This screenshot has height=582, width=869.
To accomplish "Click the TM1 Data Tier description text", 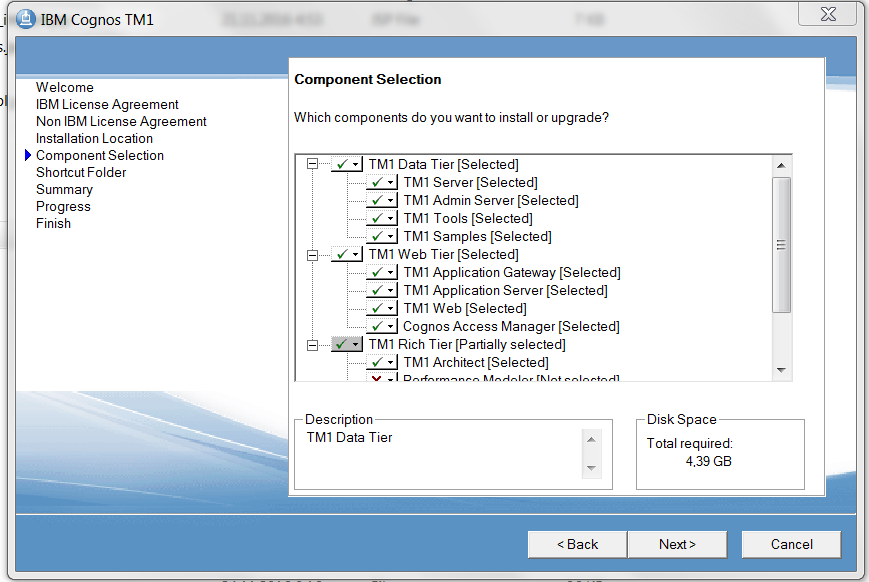I will 350,438.
